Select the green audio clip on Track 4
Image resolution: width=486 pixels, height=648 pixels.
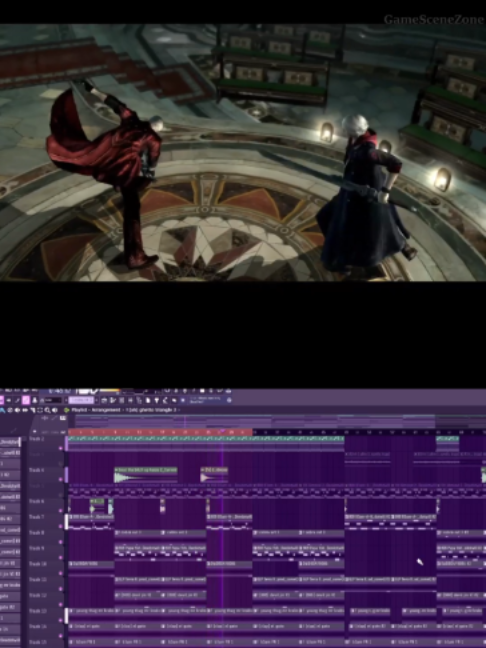point(146,475)
